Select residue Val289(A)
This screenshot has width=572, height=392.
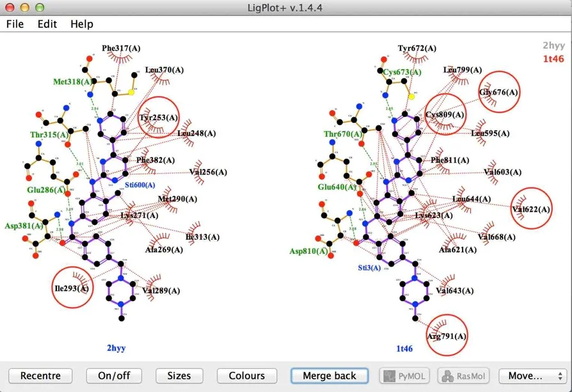click(161, 290)
